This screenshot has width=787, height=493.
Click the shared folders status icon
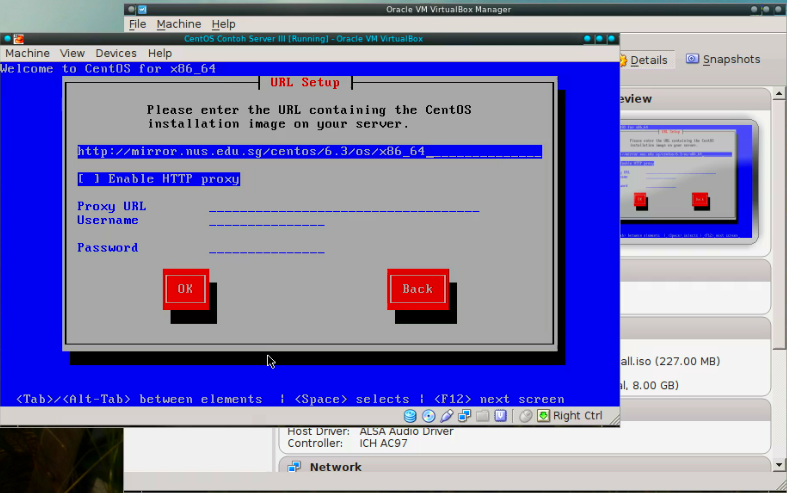(482, 416)
